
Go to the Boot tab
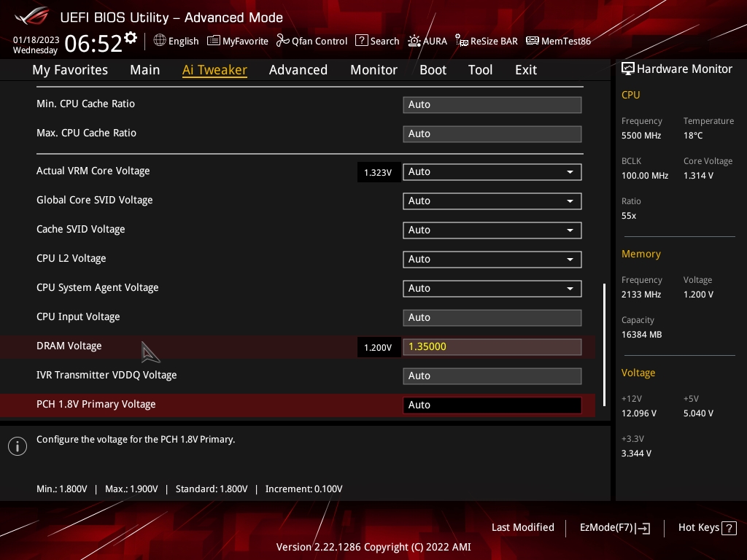click(x=433, y=70)
